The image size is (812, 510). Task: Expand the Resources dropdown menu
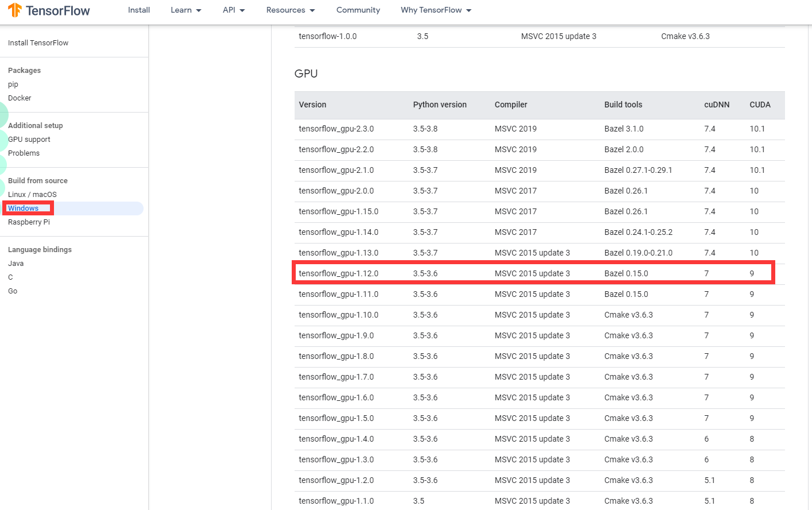pyautogui.click(x=291, y=10)
